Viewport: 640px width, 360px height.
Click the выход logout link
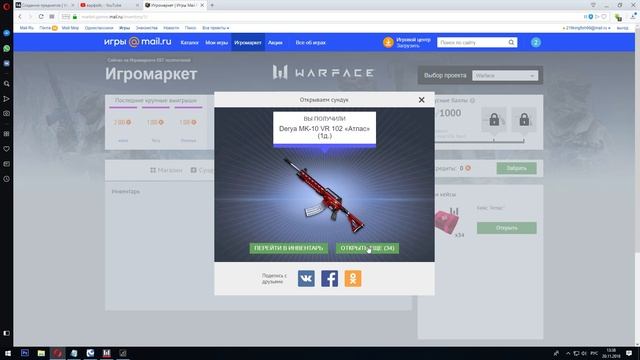tap(622, 28)
